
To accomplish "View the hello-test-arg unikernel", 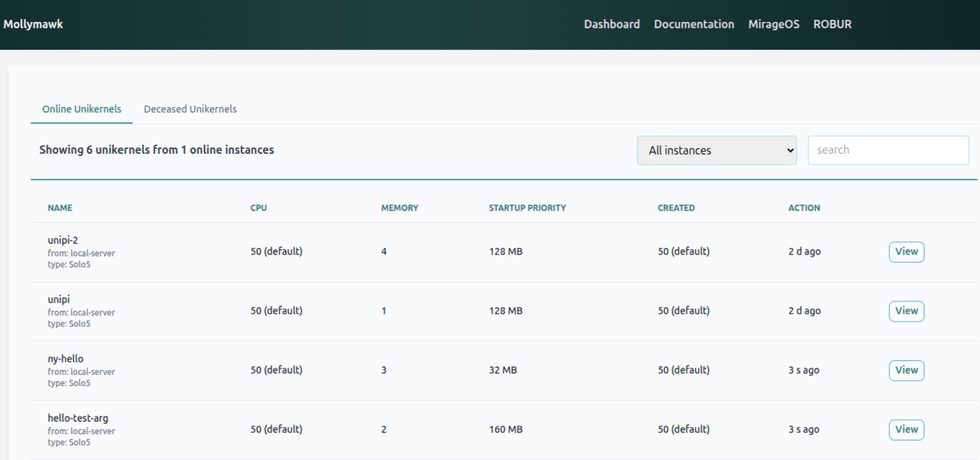I will (906, 429).
